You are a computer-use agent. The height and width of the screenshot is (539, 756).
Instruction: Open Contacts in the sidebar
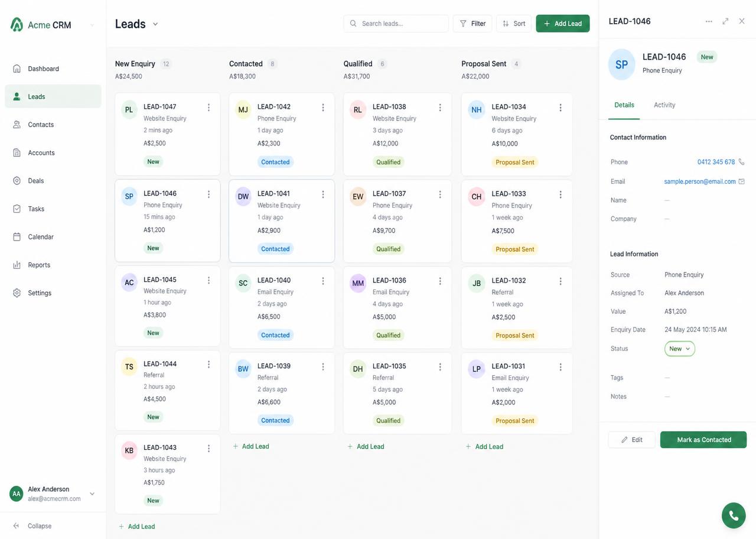coord(53,125)
